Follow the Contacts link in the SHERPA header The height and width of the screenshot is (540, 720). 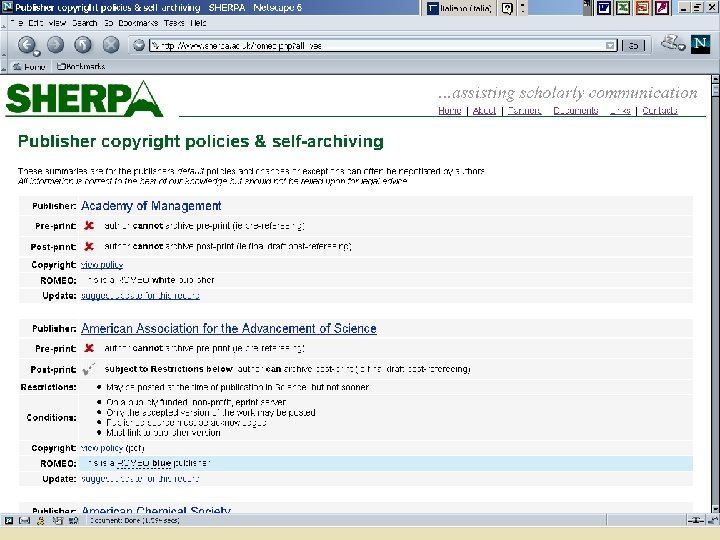tap(659, 110)
